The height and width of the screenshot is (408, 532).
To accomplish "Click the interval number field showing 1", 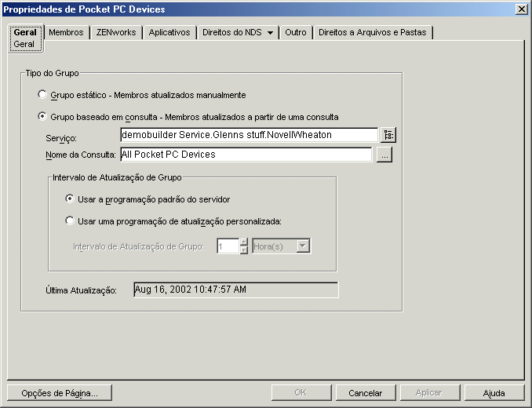I will tap(228, 246).
